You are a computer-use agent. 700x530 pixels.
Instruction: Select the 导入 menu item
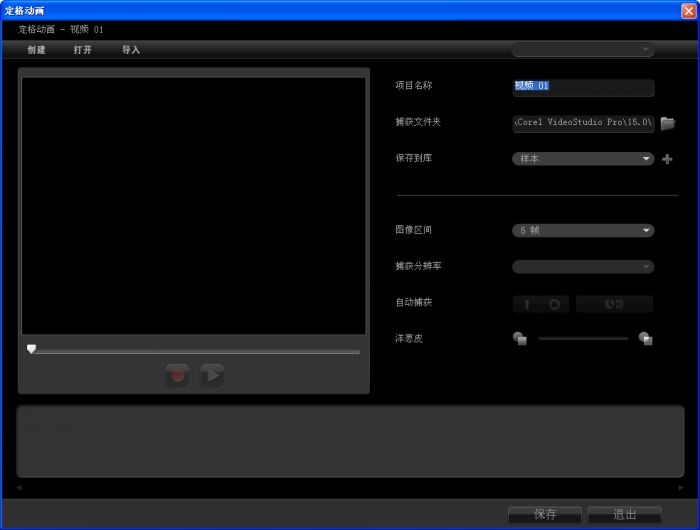131,50
